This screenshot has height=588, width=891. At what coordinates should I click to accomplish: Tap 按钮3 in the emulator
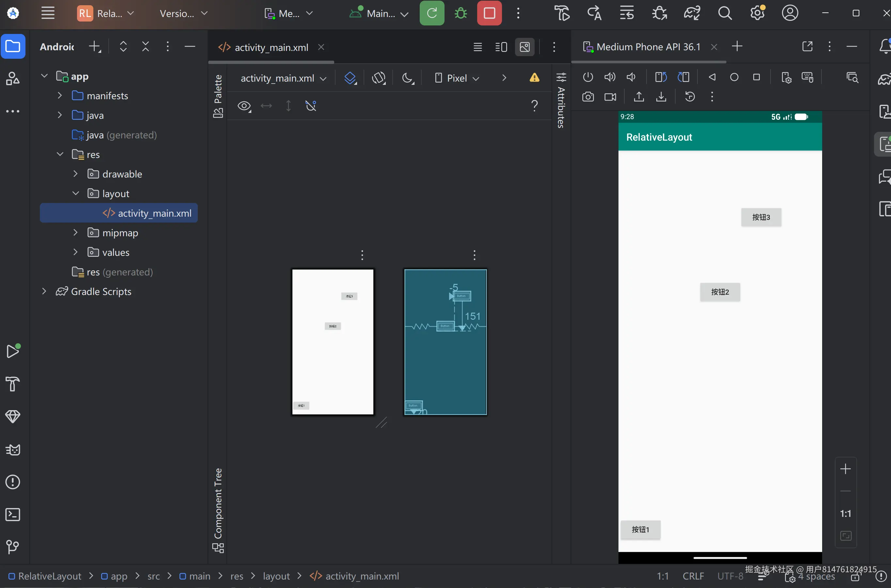[x=761, y=218]
